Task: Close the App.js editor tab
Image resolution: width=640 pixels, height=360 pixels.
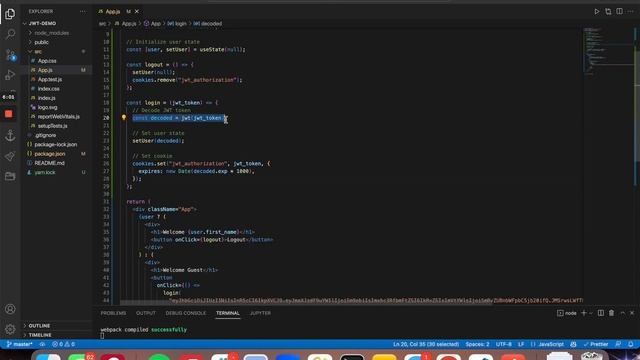Action: [137, 11]
